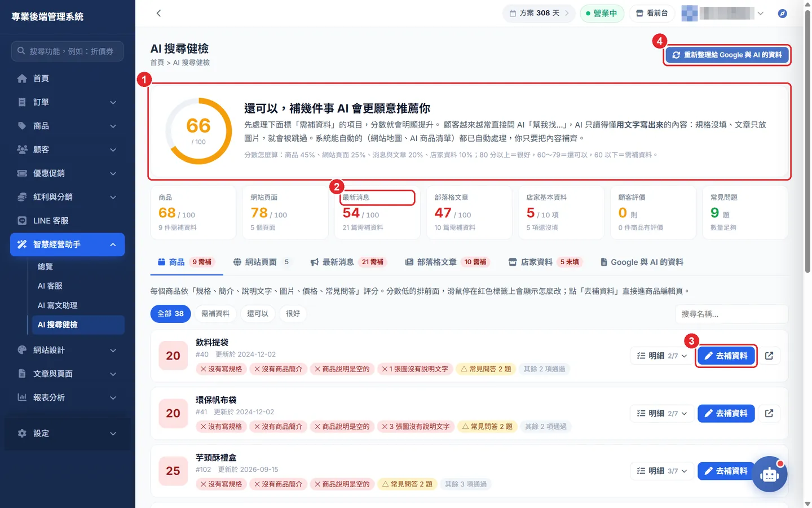This screenshot has width=812, height=508.
Task: Click the 智慧經營助手 wand icon
Action: 22,244
